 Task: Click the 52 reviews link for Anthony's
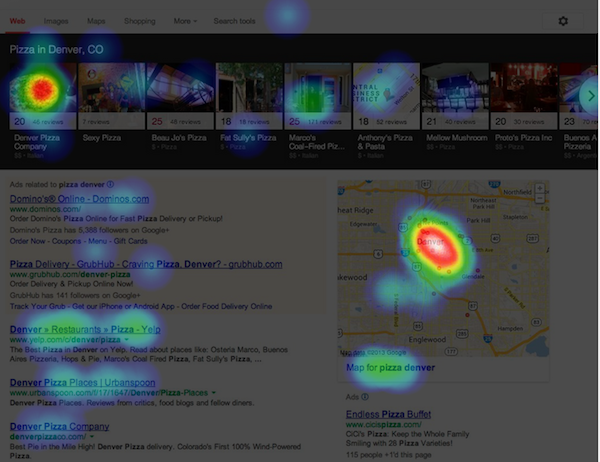(x=391, y=122)
